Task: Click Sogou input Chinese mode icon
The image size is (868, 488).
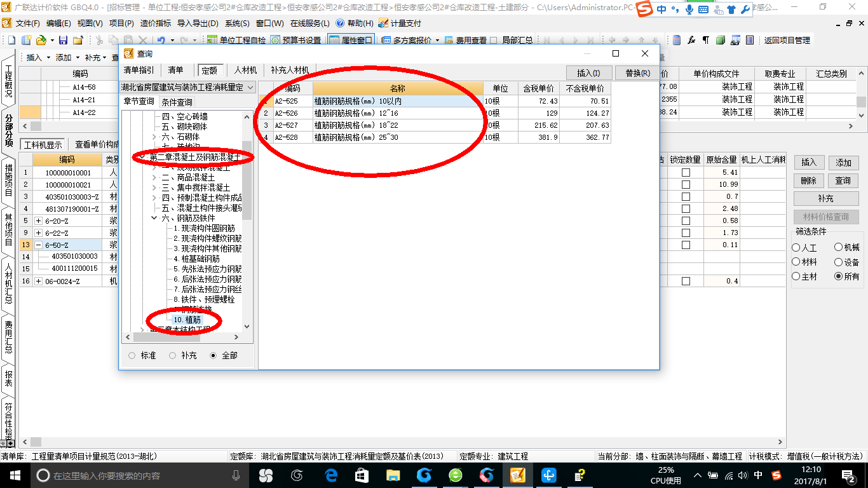Action: pyautogui.click(x=661, y=9)
